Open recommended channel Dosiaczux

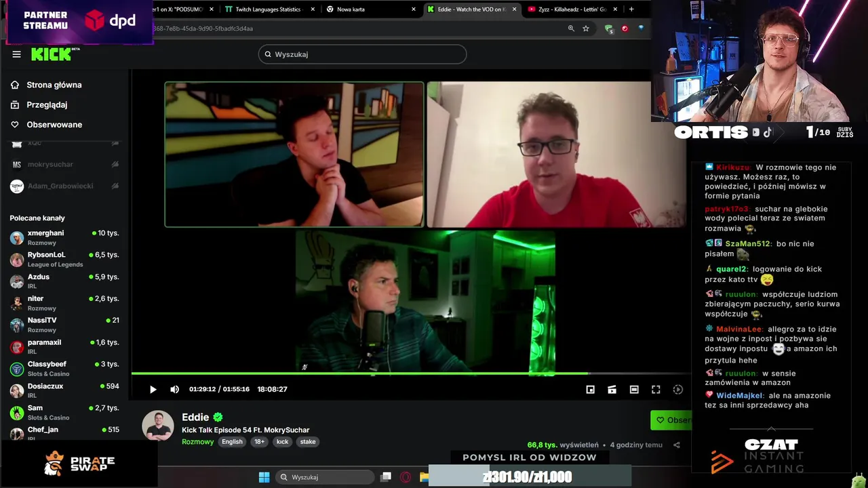64,390
